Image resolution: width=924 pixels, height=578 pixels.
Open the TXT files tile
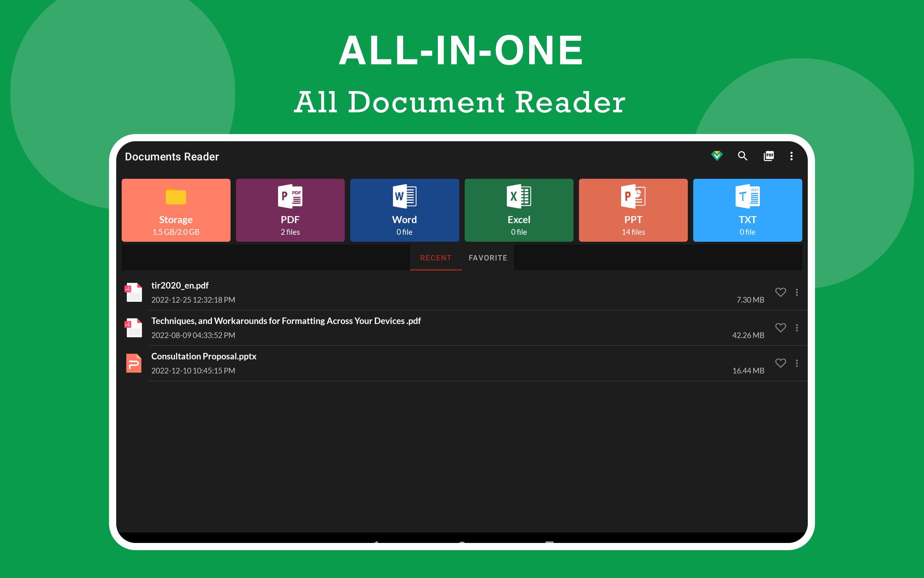tap(748, 210)
